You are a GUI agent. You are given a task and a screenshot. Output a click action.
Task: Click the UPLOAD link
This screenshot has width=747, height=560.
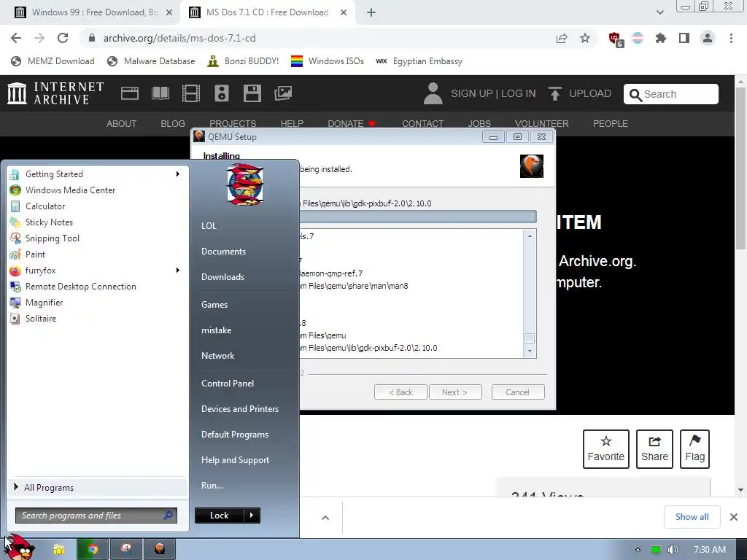click(x=580, y=93)
